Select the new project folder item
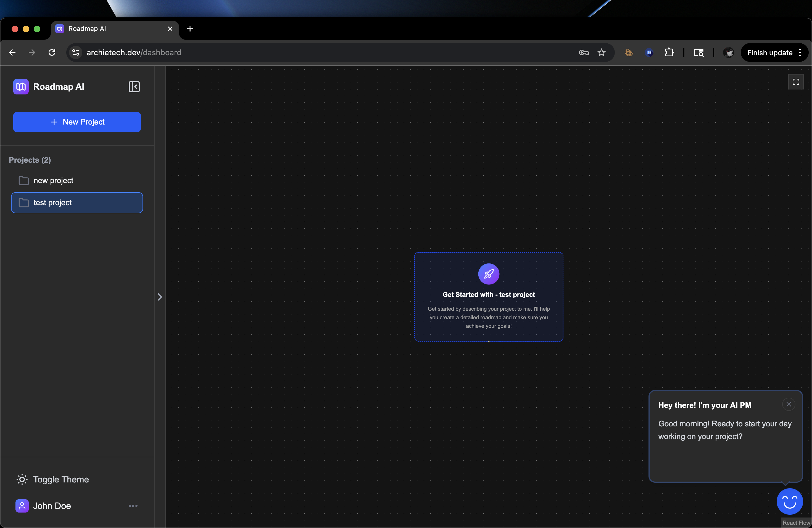This screenshot has width=812, height=528. tap(53, 180)
